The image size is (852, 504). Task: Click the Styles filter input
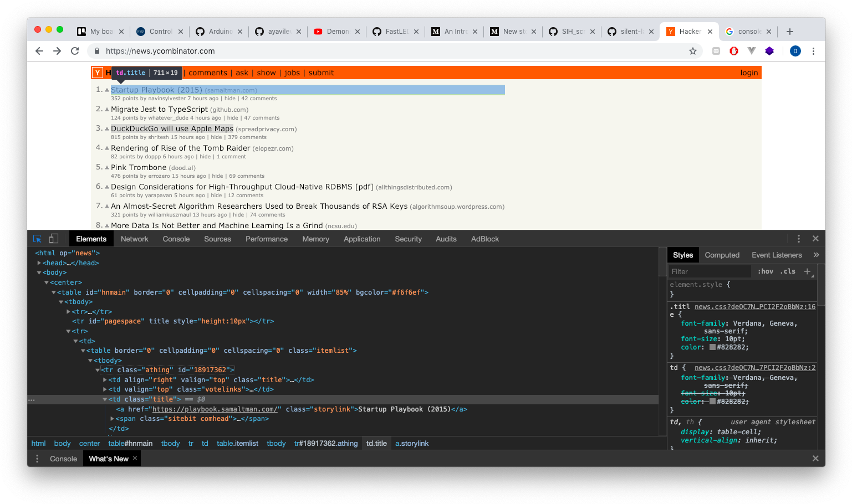pyautogui.click(x=710, y=271)
